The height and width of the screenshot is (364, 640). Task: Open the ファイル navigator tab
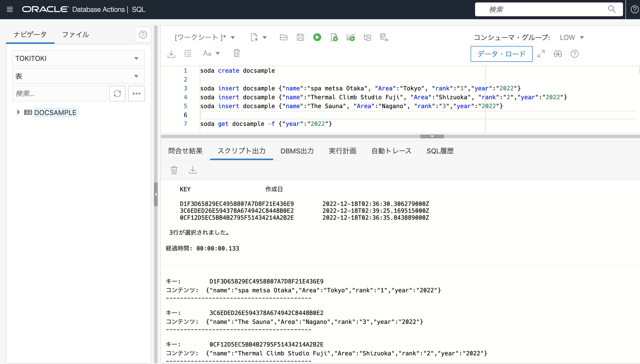(75, 34)
